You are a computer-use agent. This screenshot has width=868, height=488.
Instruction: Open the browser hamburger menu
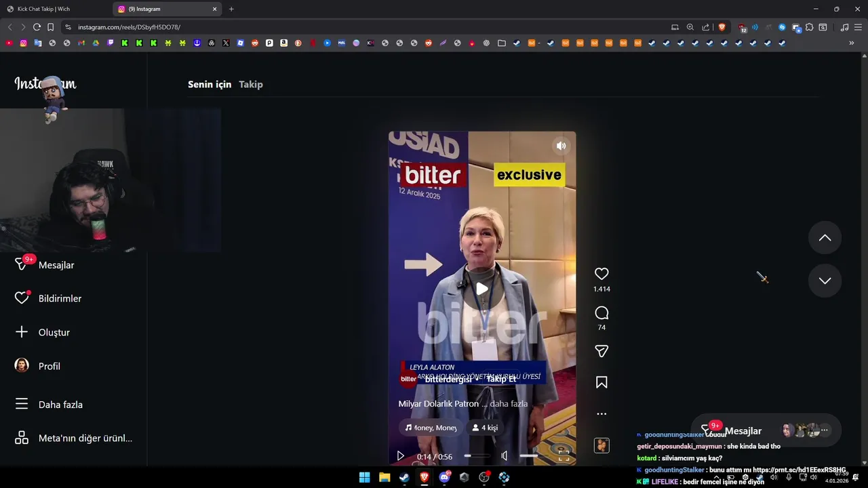tap(858, 27)
